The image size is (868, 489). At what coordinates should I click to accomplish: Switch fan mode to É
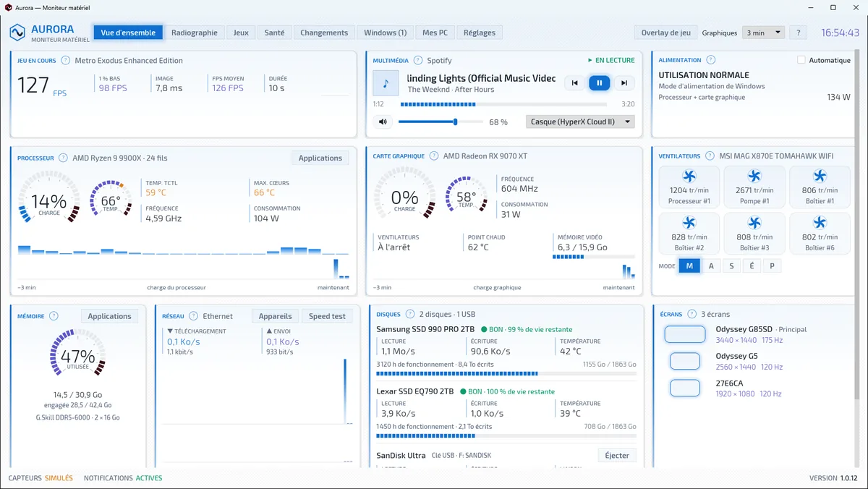752,266
